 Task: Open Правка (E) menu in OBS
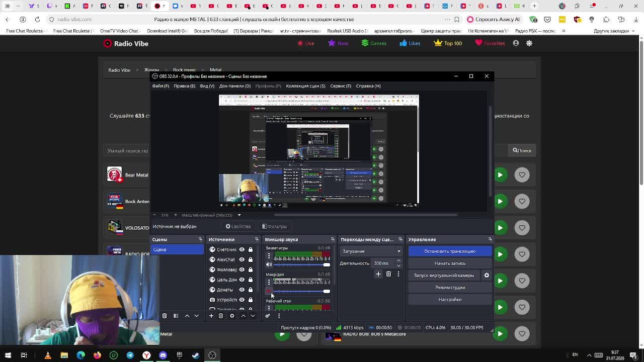[184, 86]
